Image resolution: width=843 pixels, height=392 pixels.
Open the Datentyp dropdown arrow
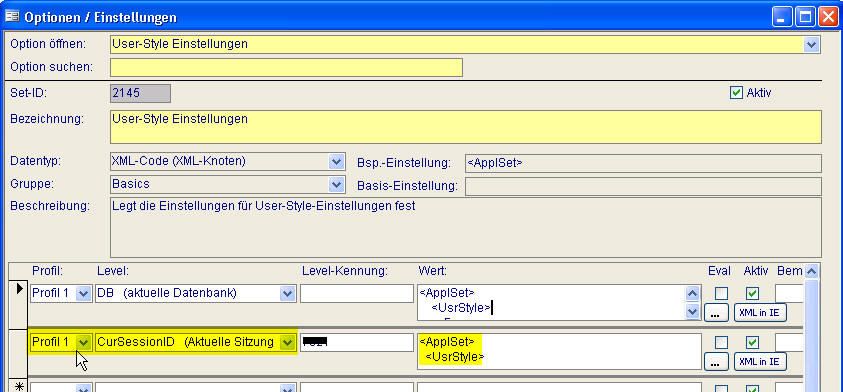tap(336, 161)
